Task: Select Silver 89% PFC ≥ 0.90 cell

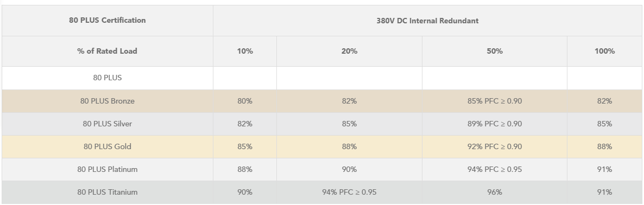Action: coord(495,124)
